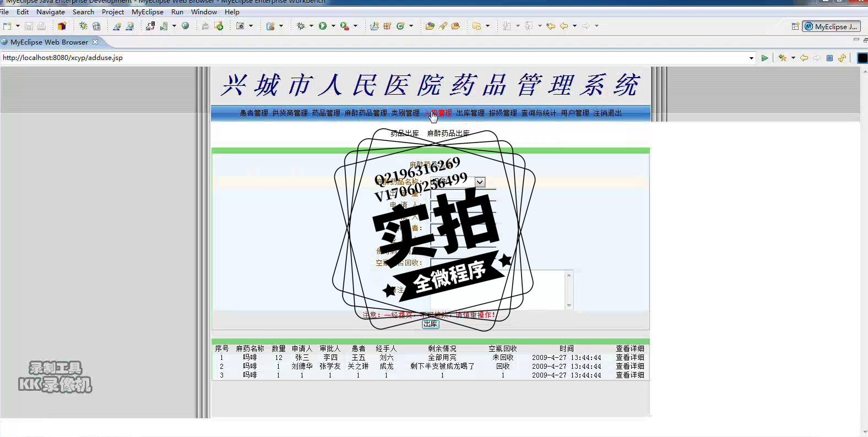Screen dimensions: 868x437
Task: Click remarks textarea scrollbar down arrow
Action: [x=569, y=305]
